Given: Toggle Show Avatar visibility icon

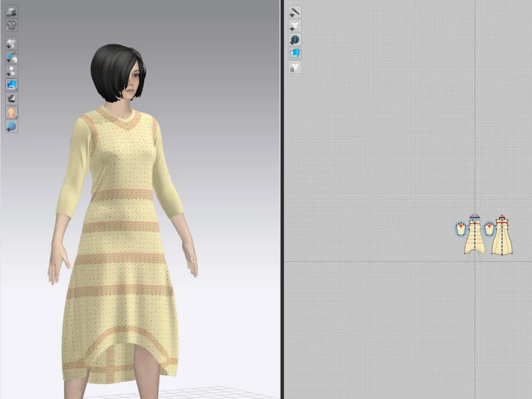Looking at the screenshot, I should click(x=12, y=71).
